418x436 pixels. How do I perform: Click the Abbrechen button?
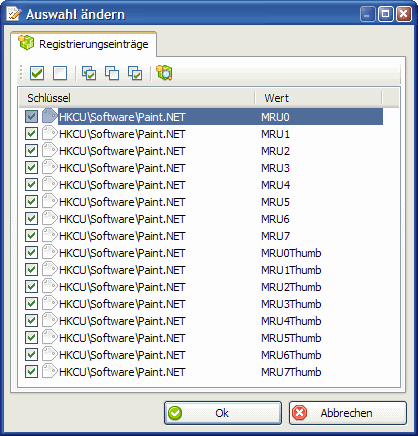[x=348, y=413]
